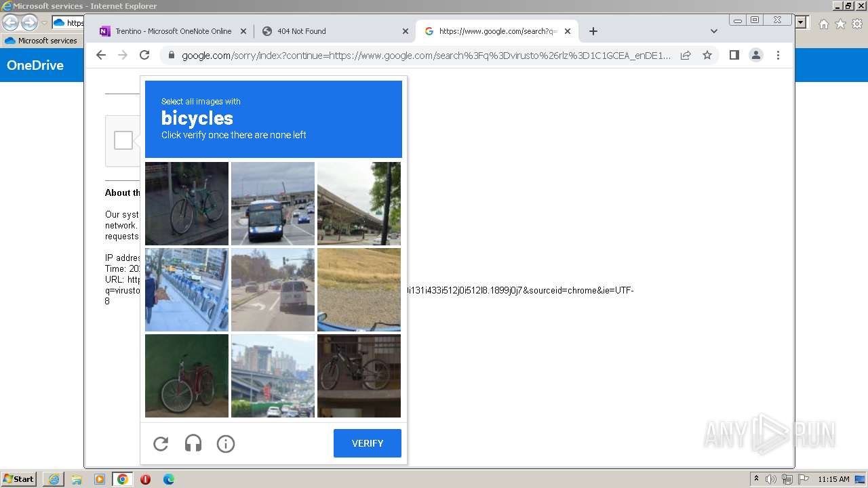
Task: Click the share page icon in the omnibox
Action: [686, 56]
